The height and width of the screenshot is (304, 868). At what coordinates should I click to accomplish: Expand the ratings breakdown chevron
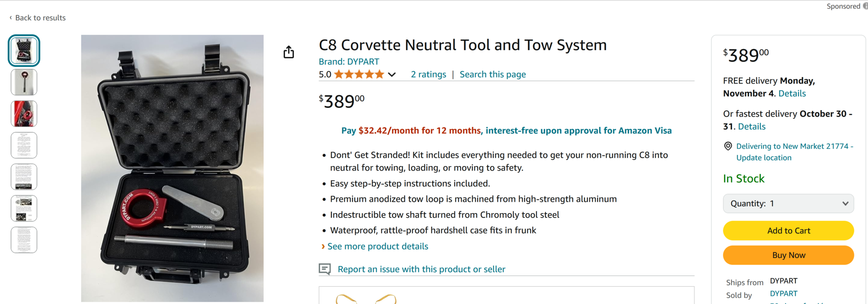[x=392, y=74]
